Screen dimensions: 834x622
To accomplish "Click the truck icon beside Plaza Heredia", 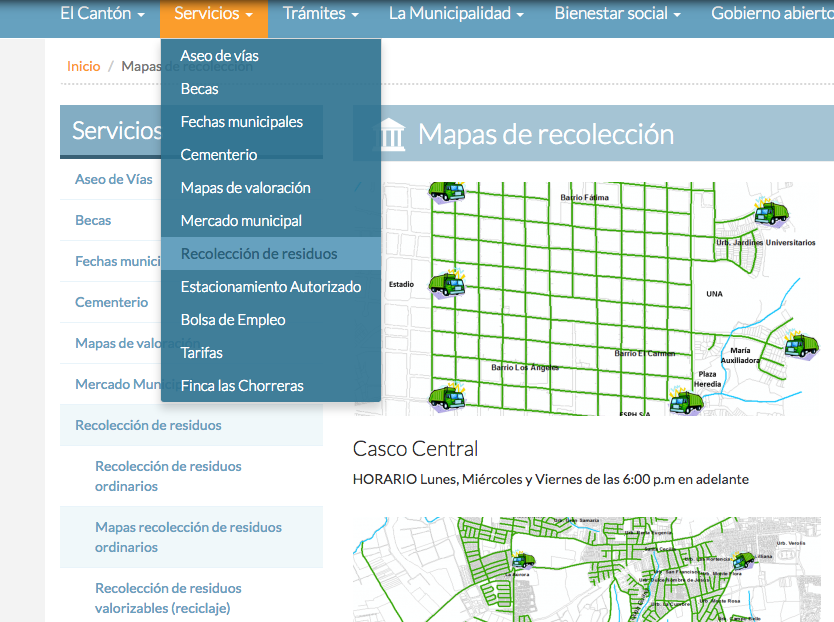I will pos(687,402).
